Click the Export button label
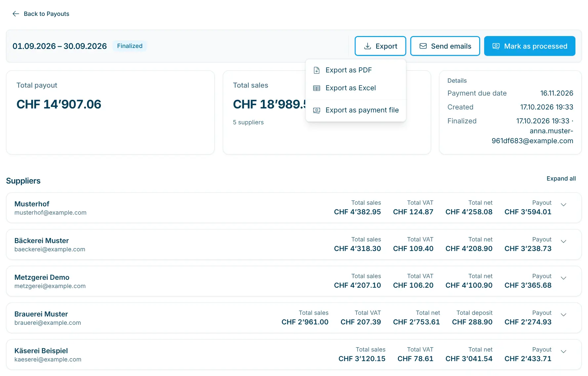 [386, 46]
